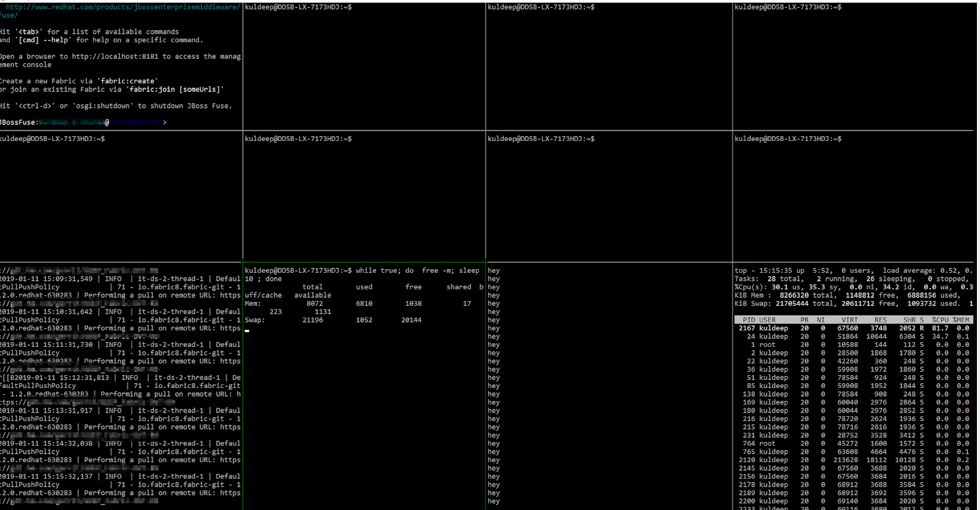Click the 'top - 15:15:35 up' header text
Viewport: 980px width, 510px height.
pyautogui.click(x=769, y=270)
